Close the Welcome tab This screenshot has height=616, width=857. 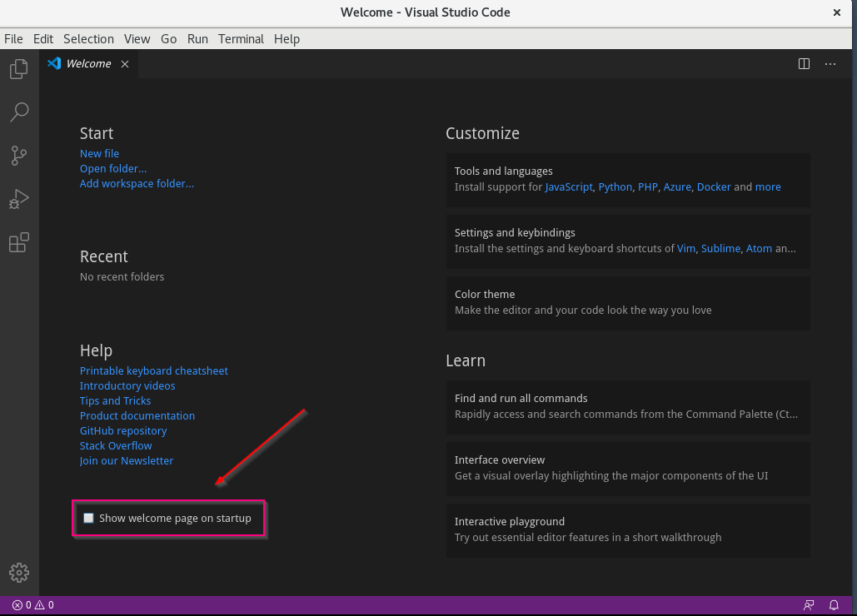pos(125,64)
